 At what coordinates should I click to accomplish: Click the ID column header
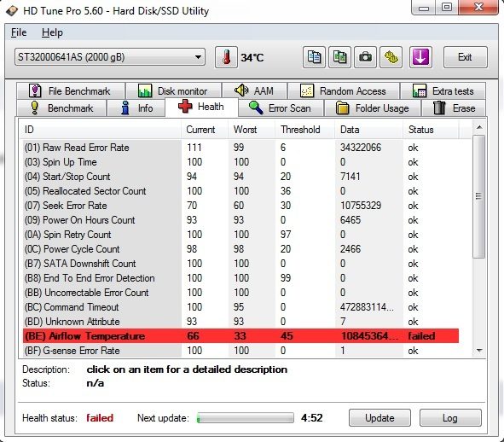[101, 130]
